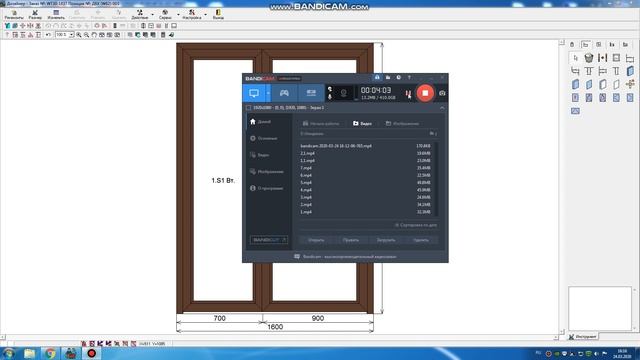The width and height of the screenshot is (640, 360).
Task: Select the pointer tool in right palette
Action: 576,58
